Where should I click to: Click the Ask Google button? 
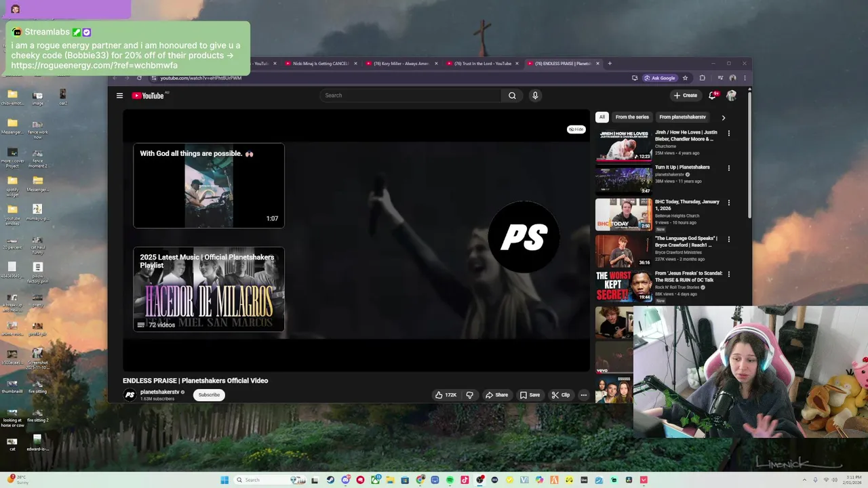[x=660, y=78]
